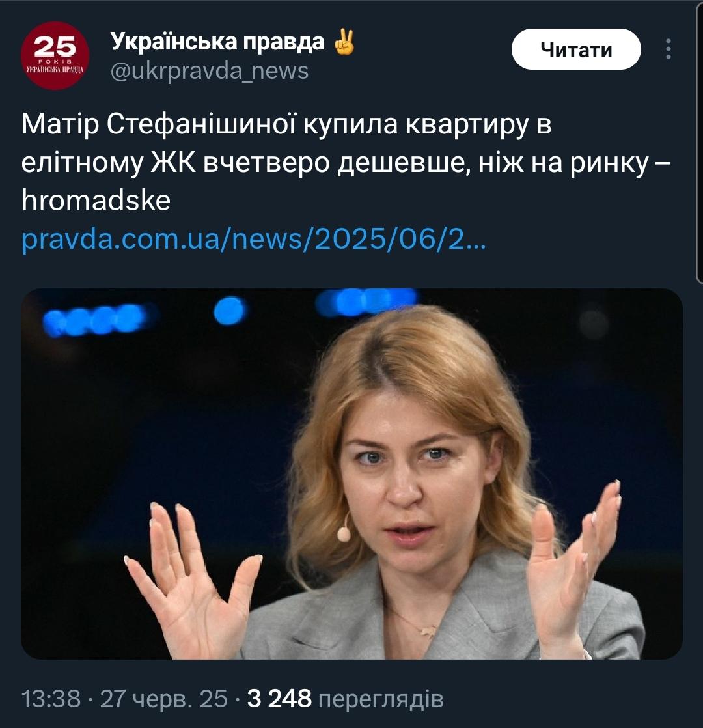Click the 25 років logo inside avatar
The width and height of the screenshot is (703, 728).
pos(55,53)
